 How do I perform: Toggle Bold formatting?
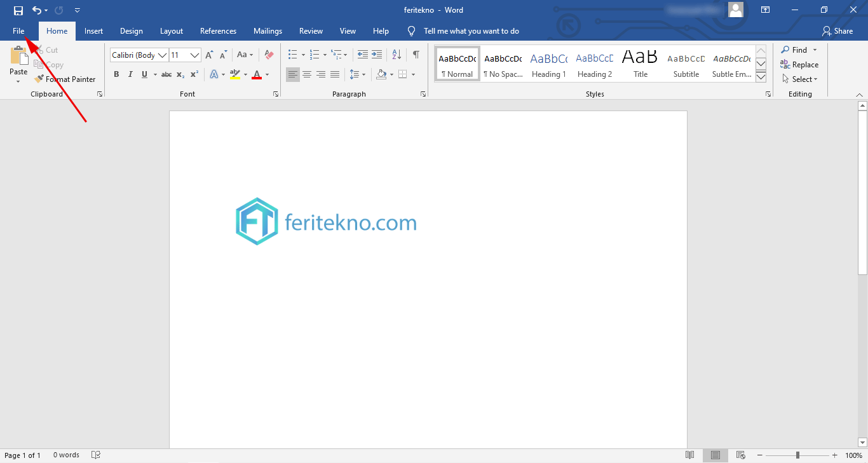click(116, 74)
